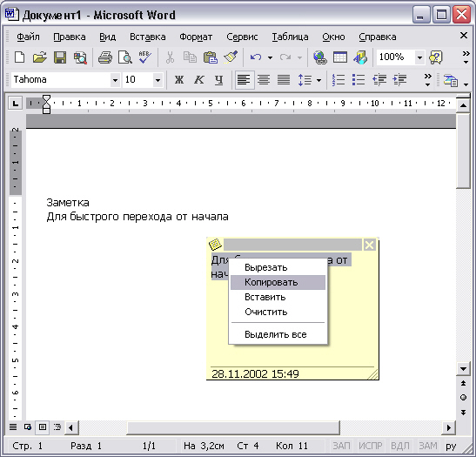Close the yellow note with X

click(369, 245)
